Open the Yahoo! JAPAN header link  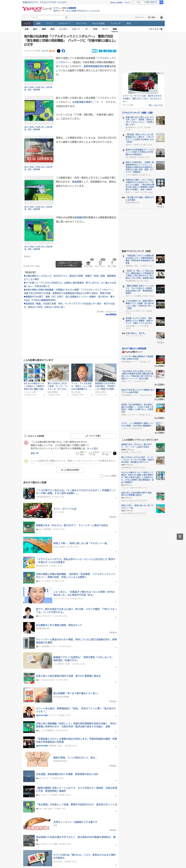[x=116, y=2]
